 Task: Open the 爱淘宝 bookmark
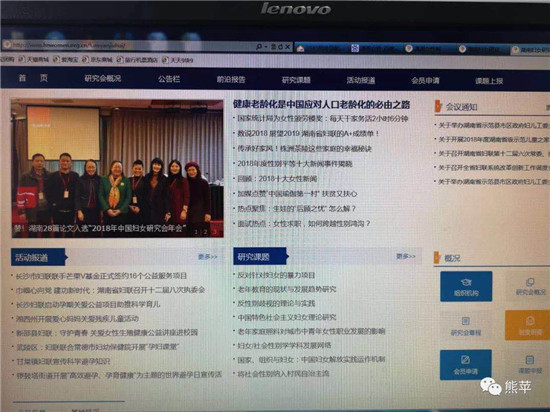coord(65,60)
